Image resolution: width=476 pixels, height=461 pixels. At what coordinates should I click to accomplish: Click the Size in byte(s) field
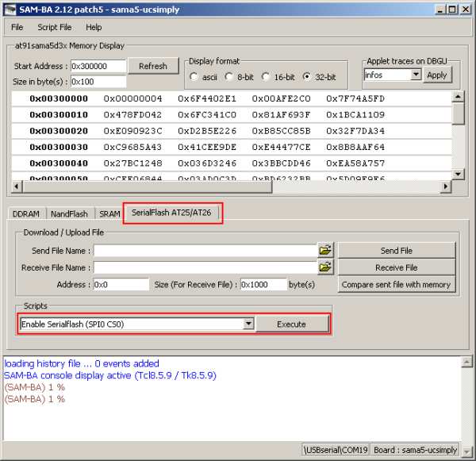[98, 82]
